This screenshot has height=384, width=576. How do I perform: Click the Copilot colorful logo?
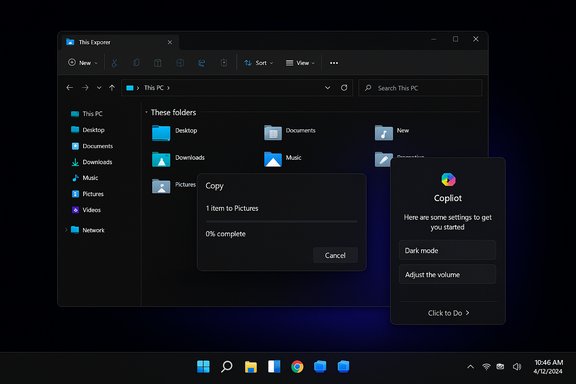[448, 180]
